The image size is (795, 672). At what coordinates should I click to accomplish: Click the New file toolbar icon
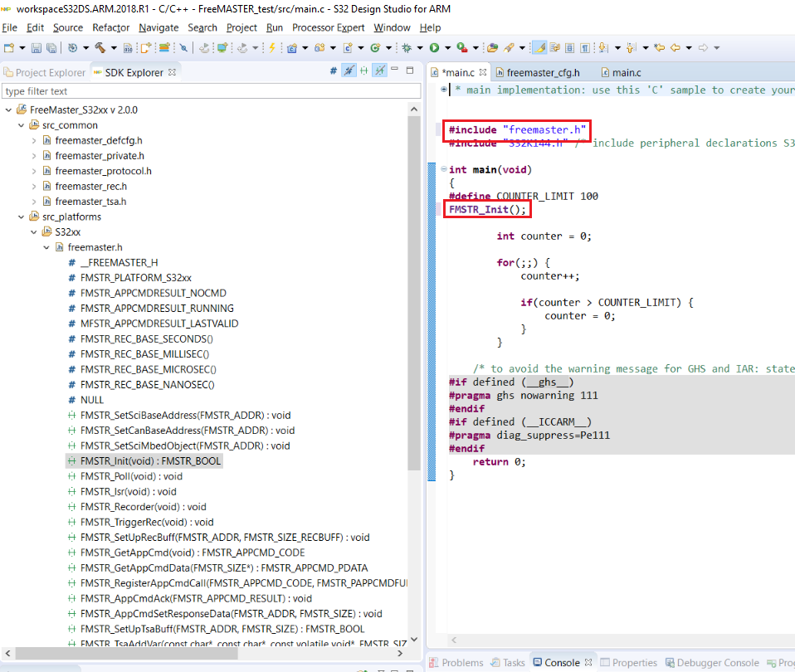[x=9, y=47]
